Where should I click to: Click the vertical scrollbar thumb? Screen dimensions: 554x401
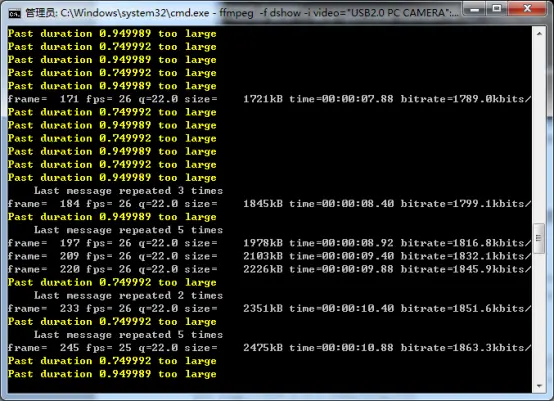[539, 238]
